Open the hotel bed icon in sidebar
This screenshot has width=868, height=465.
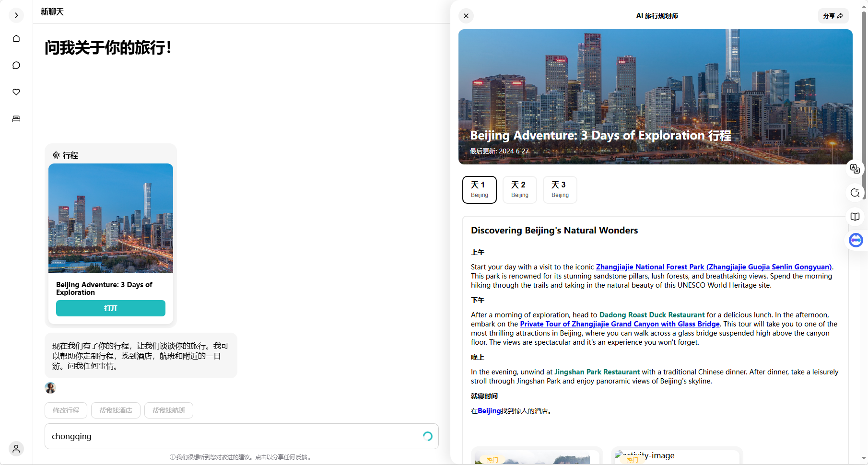[16, 119]
